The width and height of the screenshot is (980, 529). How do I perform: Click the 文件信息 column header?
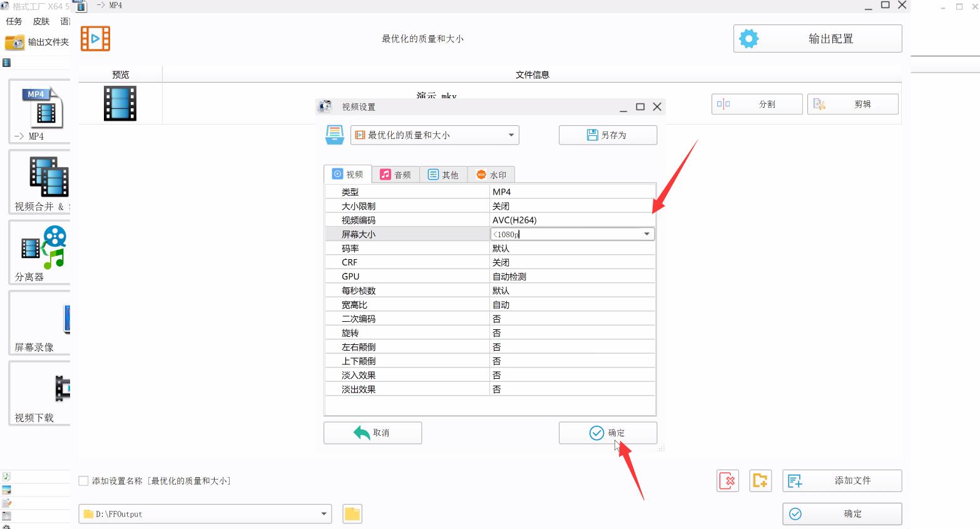pyautogui.click(x=532, y=74)
